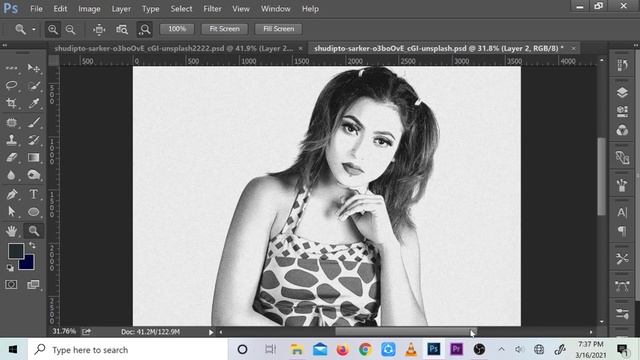Open the Paragraph panel icon
The height and width of the screenshot is (360, 640).
point(622,231)
